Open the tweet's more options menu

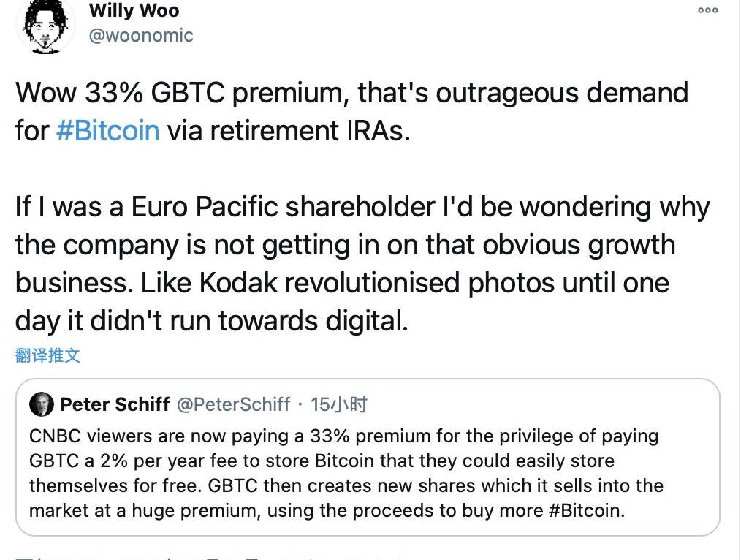coord(707,10)
